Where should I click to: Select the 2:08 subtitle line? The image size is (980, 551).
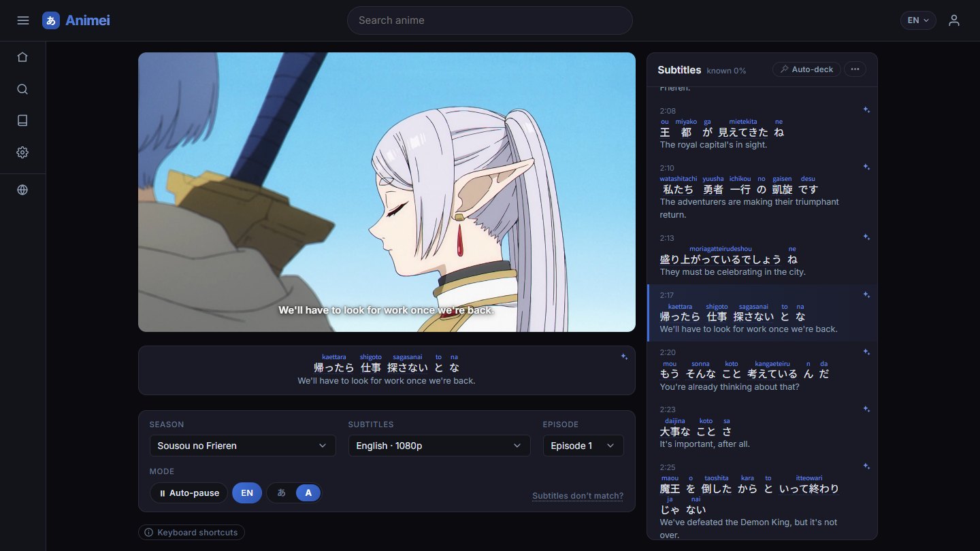(x=762, y=127)
